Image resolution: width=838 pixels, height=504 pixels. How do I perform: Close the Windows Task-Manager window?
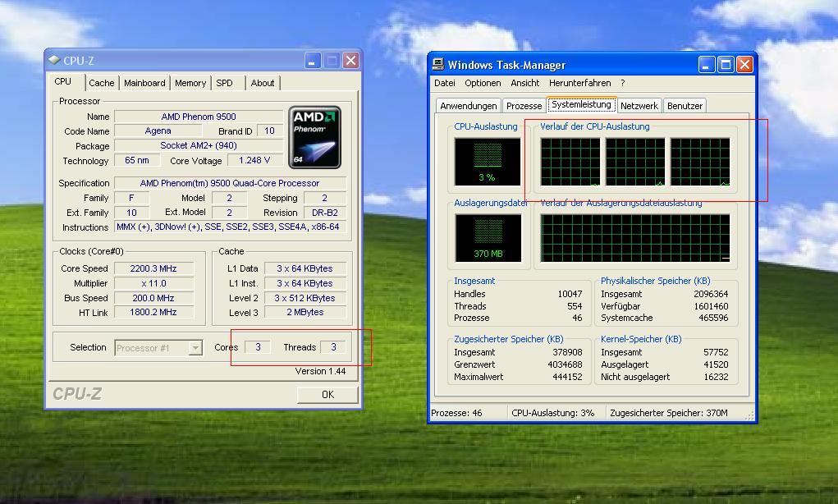pyautogui.click(x=744, y=65)
